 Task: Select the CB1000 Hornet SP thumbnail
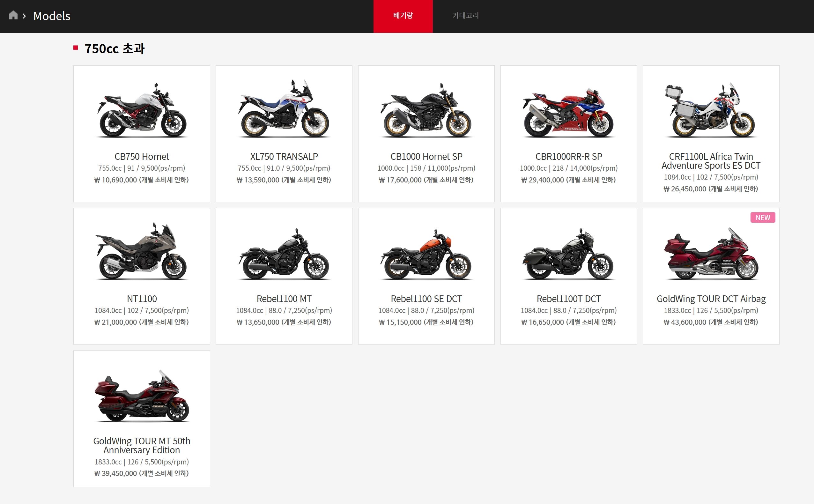tap(426, 111)
